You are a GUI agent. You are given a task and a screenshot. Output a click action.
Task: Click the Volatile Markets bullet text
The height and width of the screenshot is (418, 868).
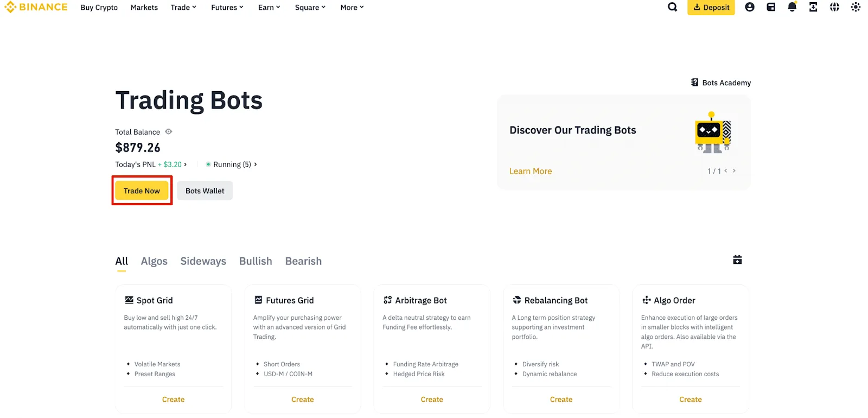pos(157,364)
